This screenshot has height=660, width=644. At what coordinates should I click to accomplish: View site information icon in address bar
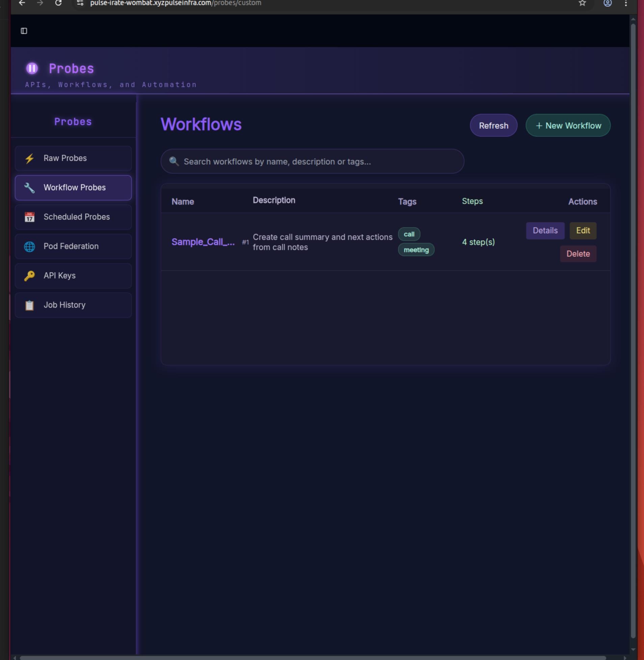click(80, 3)
